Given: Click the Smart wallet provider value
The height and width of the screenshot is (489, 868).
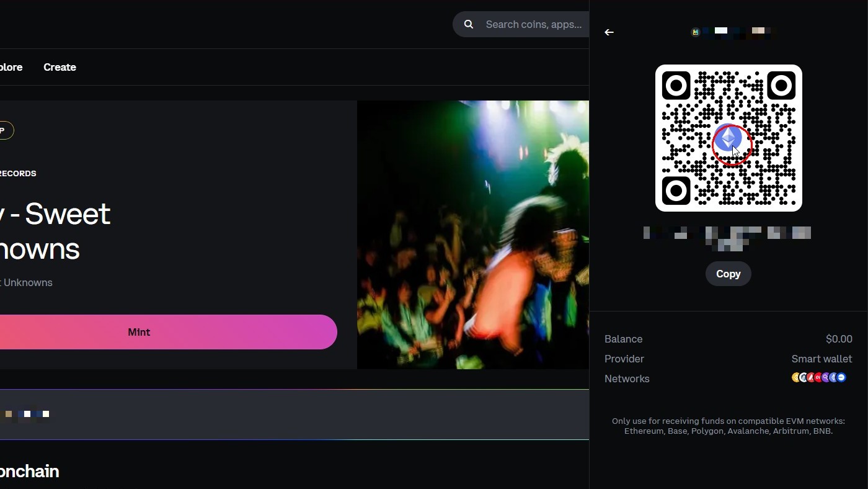Looking at the screenshot, I should coord(821,359).
